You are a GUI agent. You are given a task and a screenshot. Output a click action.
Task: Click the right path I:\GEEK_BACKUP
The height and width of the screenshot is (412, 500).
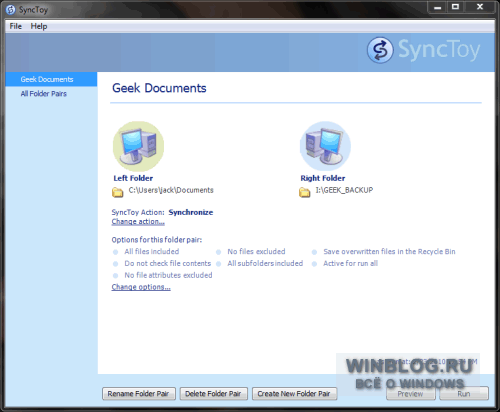click(344, 190)
